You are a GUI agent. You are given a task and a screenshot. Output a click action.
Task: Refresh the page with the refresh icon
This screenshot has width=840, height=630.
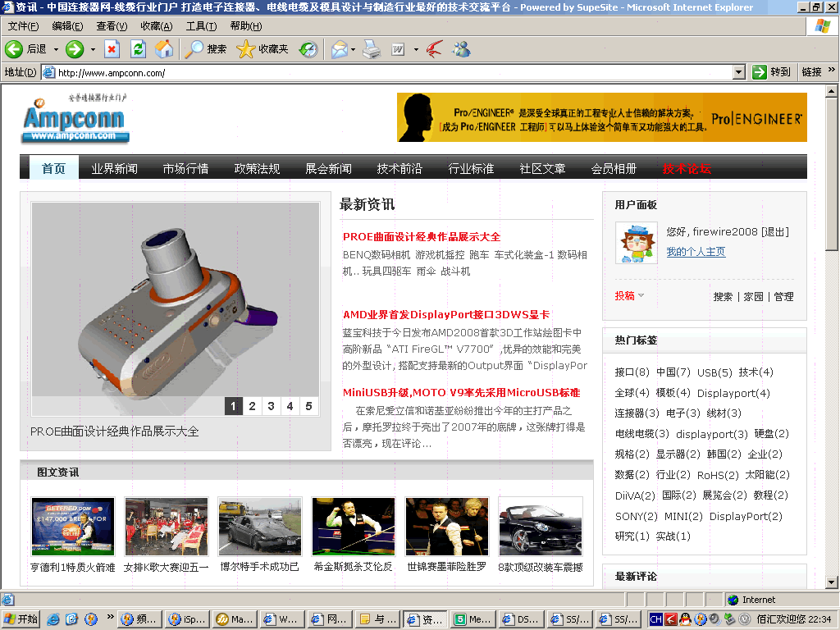pos(138,49)
